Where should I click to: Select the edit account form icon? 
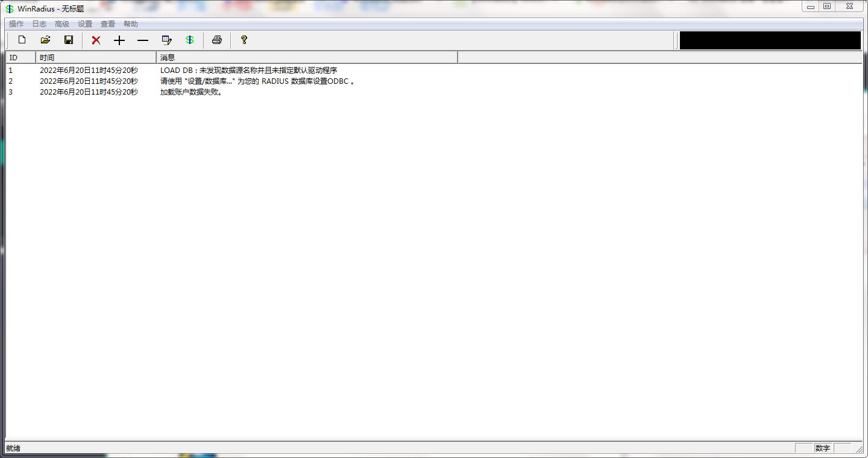167,40
